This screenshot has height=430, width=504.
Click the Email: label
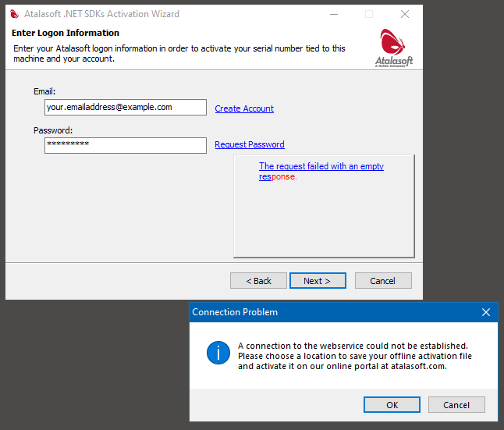[44, 91]
